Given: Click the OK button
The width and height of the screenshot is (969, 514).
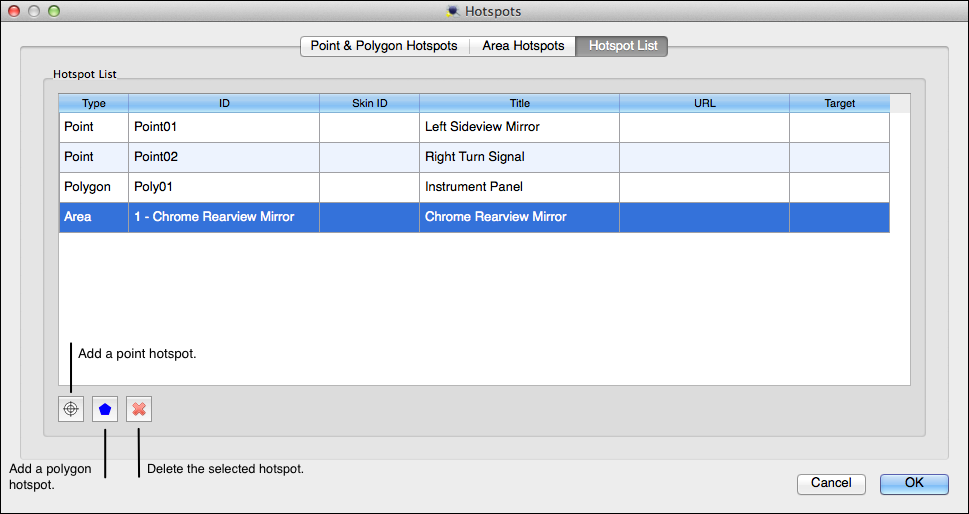Looking at the screenshot, I should 913,483.
